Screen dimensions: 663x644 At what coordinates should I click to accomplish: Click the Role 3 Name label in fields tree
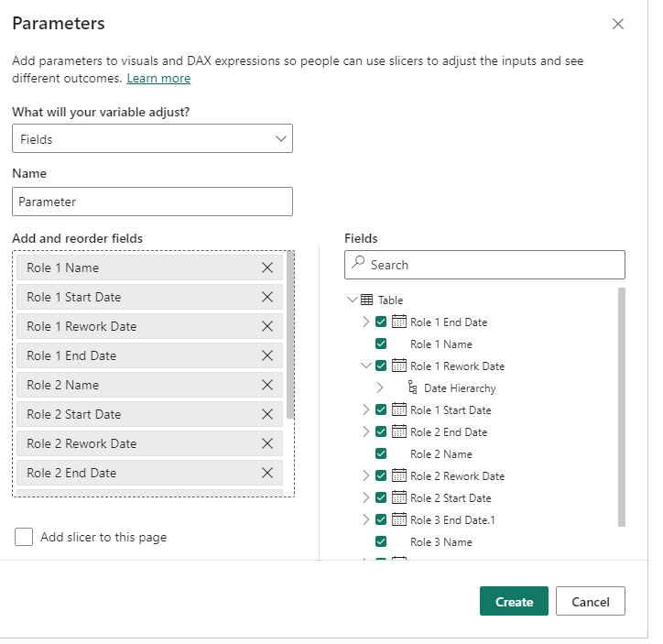pos(441,542)
